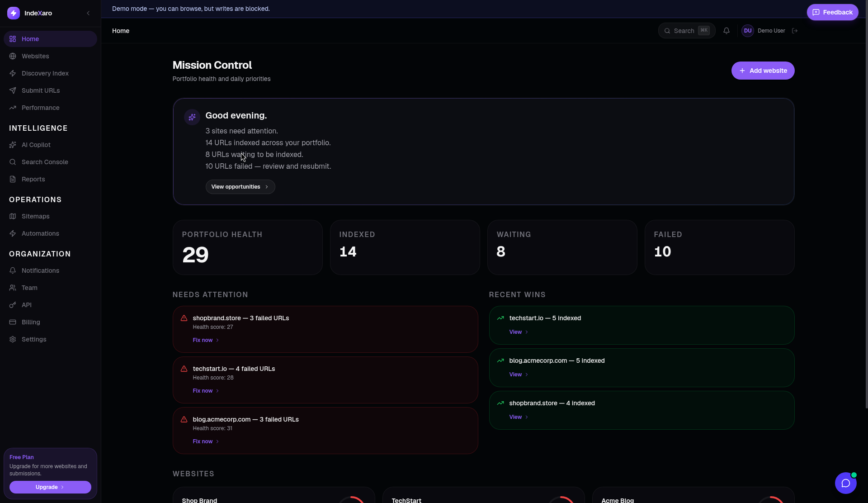Open Automations page
The height and width of the screenshot is (503, 868).
[50, 233]
